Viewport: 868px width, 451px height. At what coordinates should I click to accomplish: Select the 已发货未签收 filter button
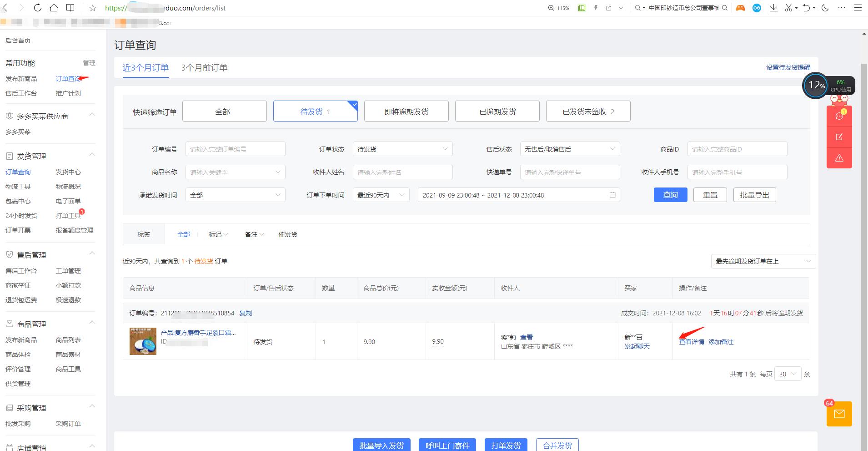pos(588,111)
